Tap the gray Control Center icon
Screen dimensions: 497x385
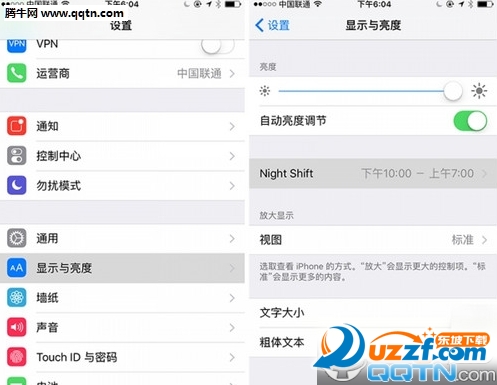[x=17, y=156]
